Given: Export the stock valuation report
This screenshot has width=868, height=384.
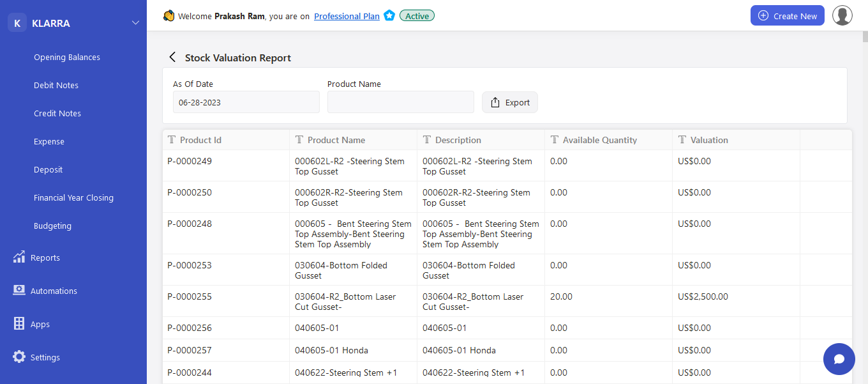Looking at the screenshot, I should pyautogui.click(x=510, y=102).
